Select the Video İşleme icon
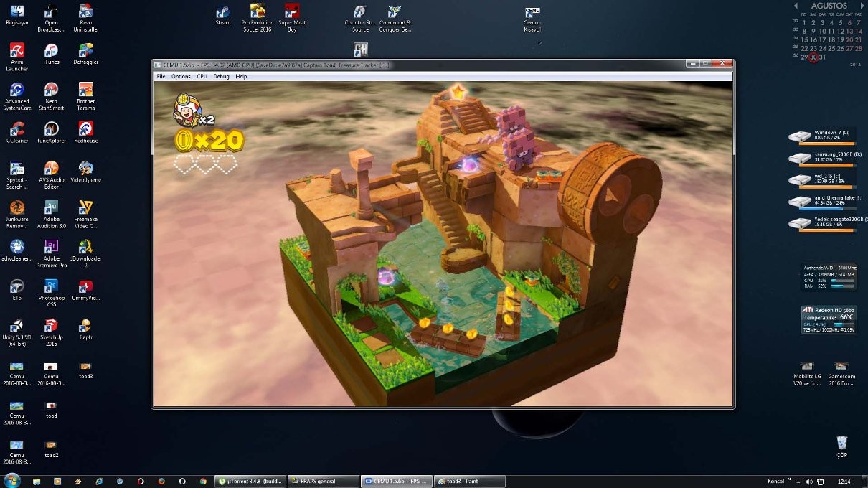This screenshot has height=488, width=868. (x=85, y=172)
